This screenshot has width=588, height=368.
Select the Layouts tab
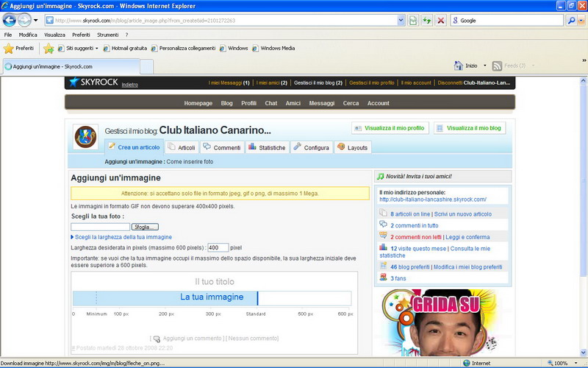point(353,148)
